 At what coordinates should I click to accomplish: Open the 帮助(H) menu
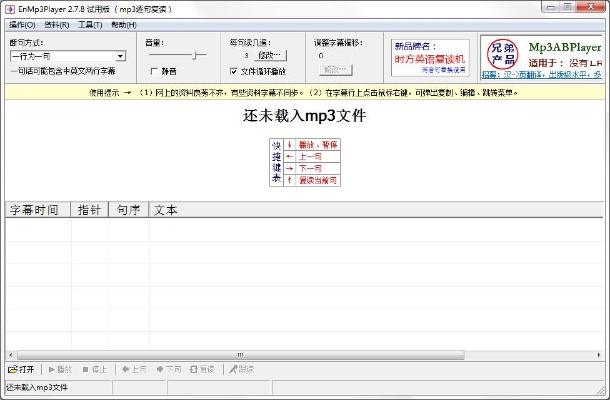click(x=124, y=25)
